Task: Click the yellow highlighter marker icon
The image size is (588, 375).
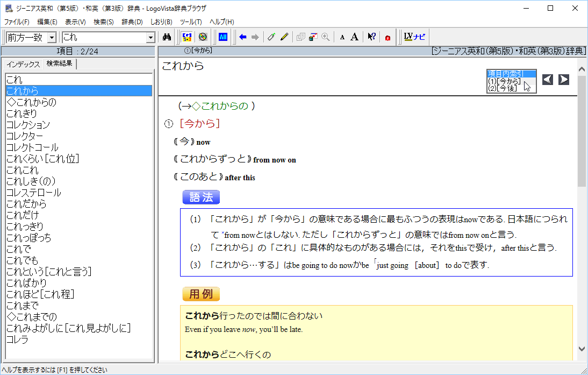Action: tap(284, 37)
